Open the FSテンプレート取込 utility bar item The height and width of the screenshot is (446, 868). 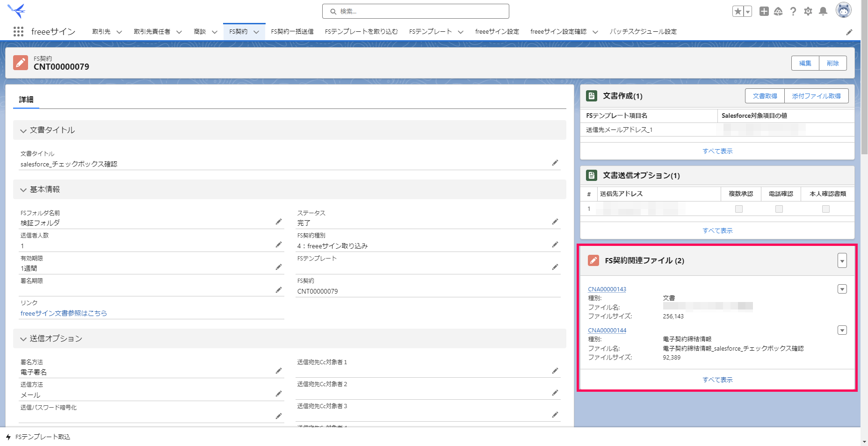(x=38, y=437)
